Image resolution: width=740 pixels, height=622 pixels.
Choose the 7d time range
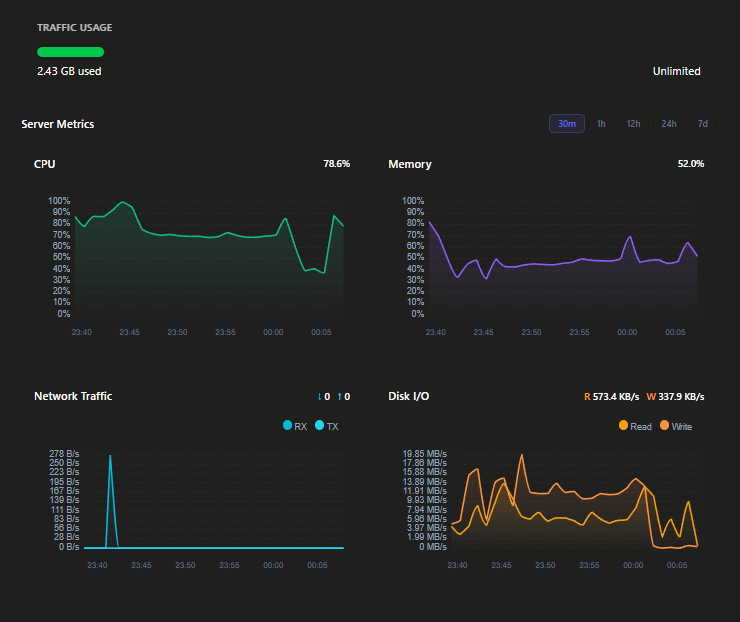click(x=702, y=124)
